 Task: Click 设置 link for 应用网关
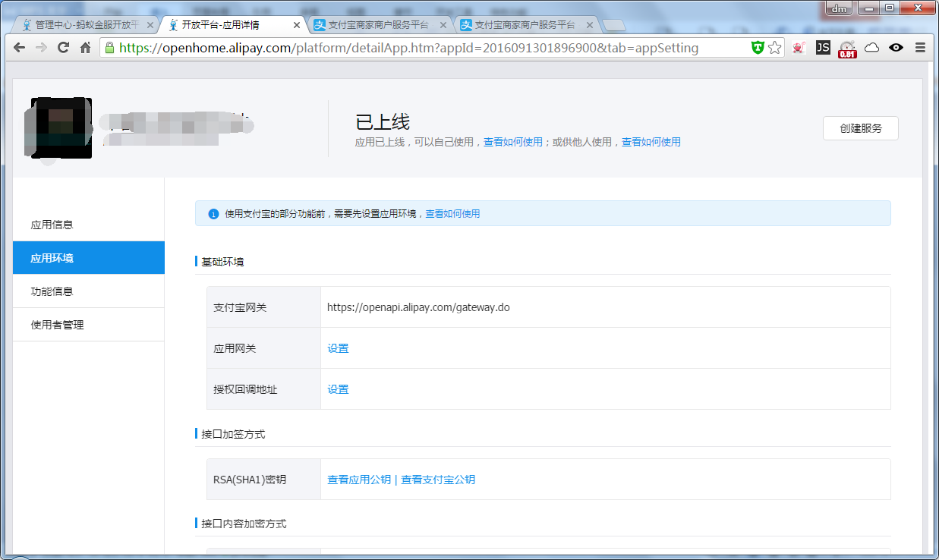point(338,348)
